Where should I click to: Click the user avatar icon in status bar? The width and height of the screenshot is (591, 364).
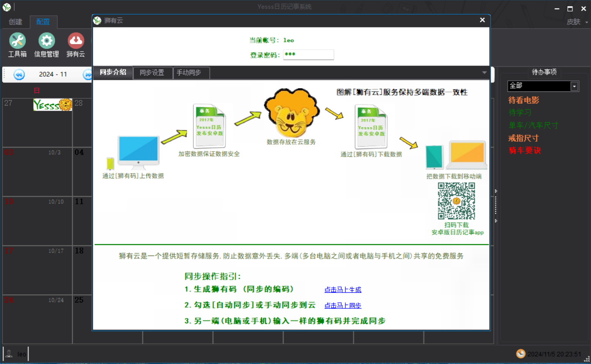pyautogui.click(x=9, y=354)
